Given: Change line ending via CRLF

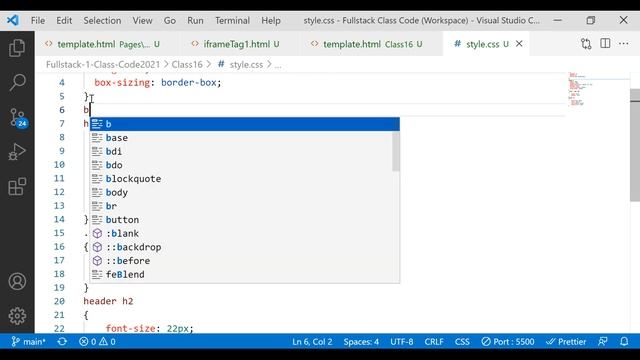Looking at the screenshot, I should [434, 342].
